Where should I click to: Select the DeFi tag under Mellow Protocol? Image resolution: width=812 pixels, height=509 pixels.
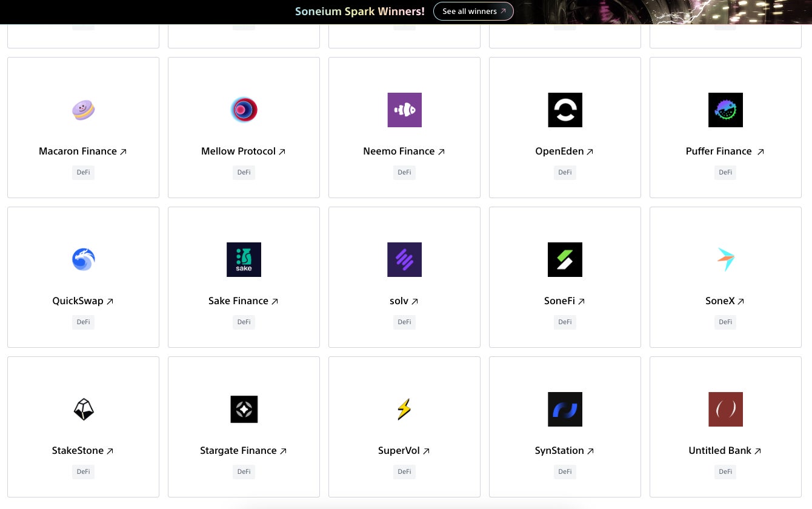[x=244, y=173]
